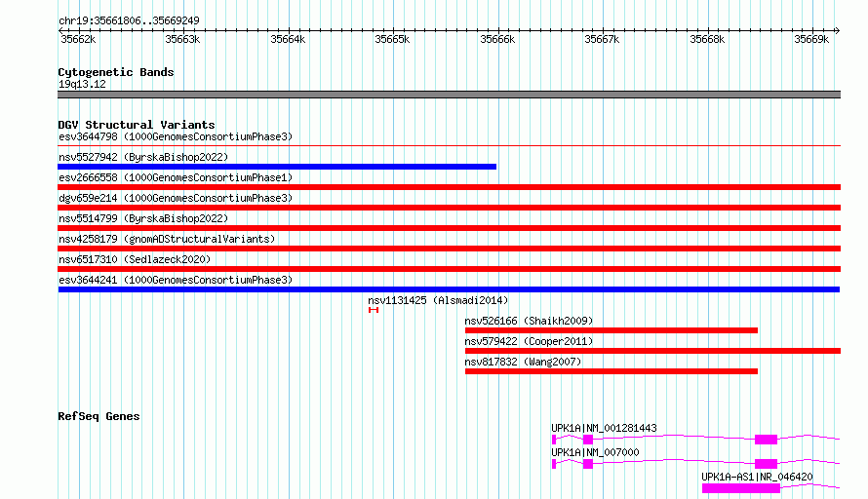Open variant nsv526166 (Shaikh2009) label
868x499 pixels.
[529, 321]
